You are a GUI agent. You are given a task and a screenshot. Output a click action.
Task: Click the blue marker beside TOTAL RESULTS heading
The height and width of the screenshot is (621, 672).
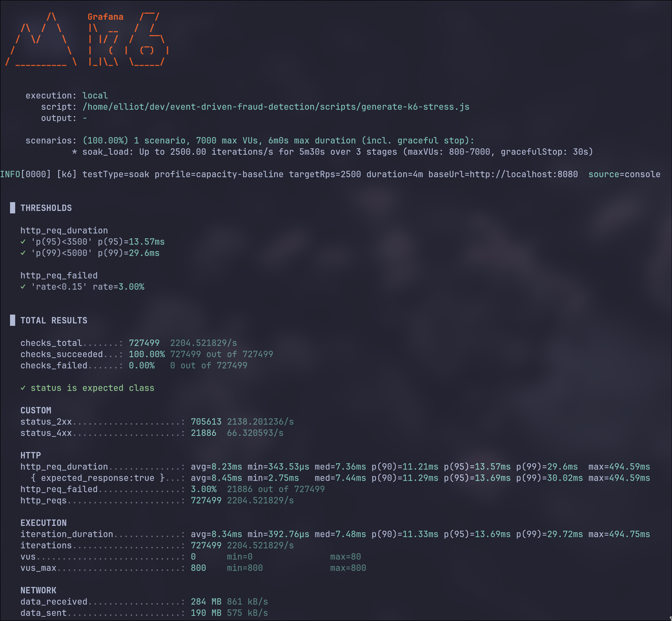pos(12,320)
